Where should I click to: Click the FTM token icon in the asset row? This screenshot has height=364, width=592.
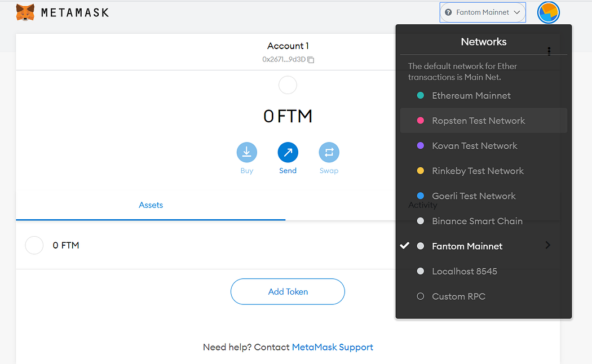pyautogui.click(x=34, y=245)
